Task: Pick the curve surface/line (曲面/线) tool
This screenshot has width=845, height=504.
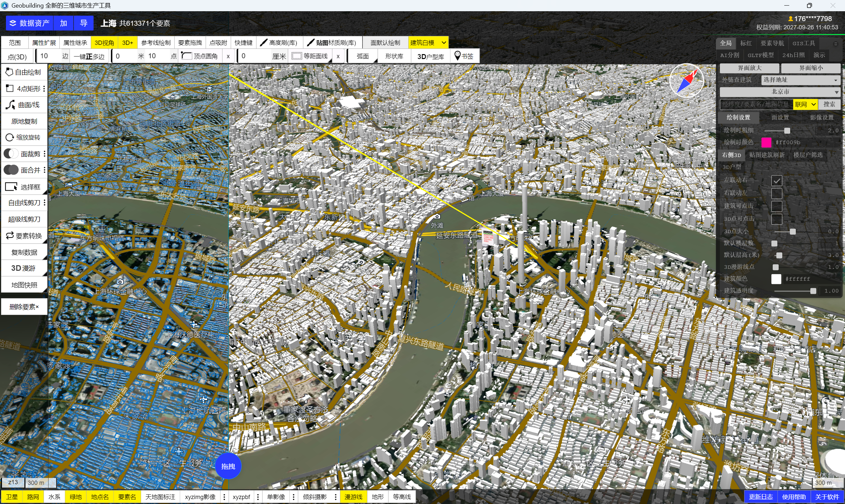Action: pos(24,105)
